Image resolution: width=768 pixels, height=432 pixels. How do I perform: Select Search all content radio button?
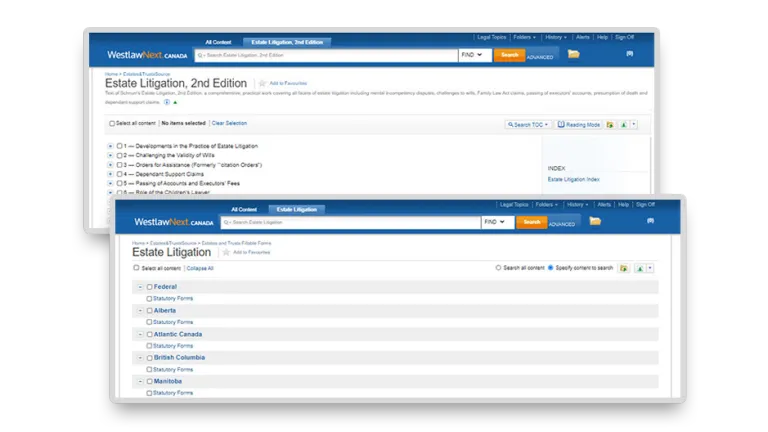click(x=498, y=268)
